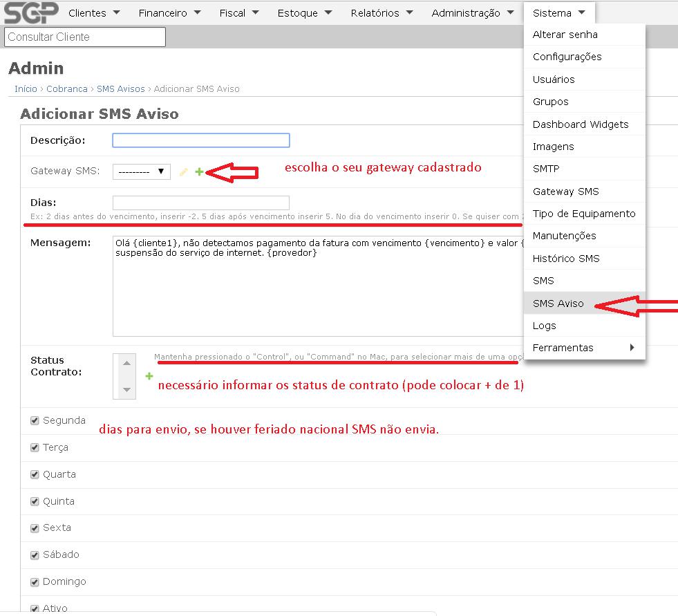The width and height of the screenshot is (678, 616).
Task: Select SMS Aviso from Sistema menu
Action: pos(558,304)
